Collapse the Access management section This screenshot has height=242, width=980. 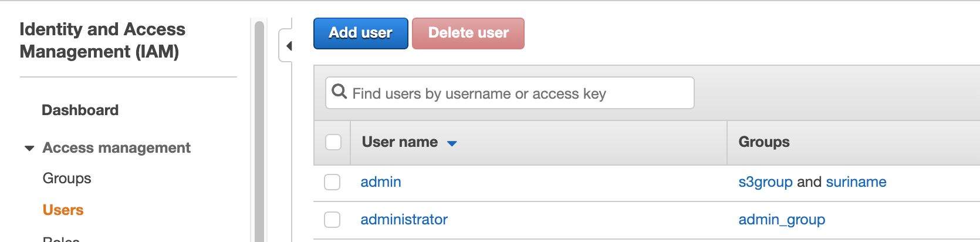point(29,148)
